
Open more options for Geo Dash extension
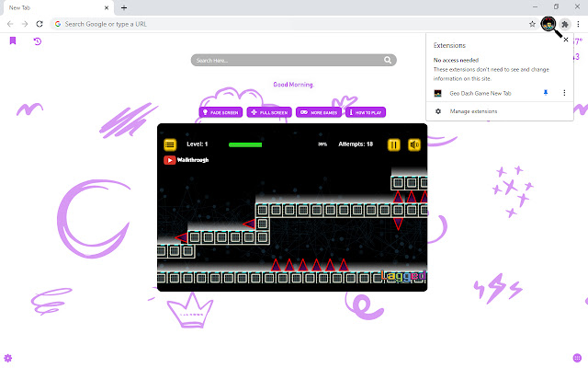click(x=564, y=93)
